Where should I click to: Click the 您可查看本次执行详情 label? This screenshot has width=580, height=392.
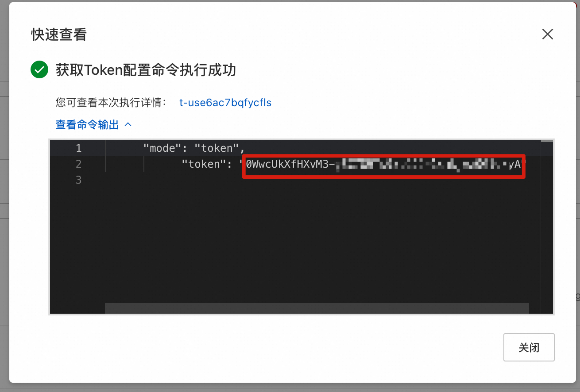click(x=111, y=103)
